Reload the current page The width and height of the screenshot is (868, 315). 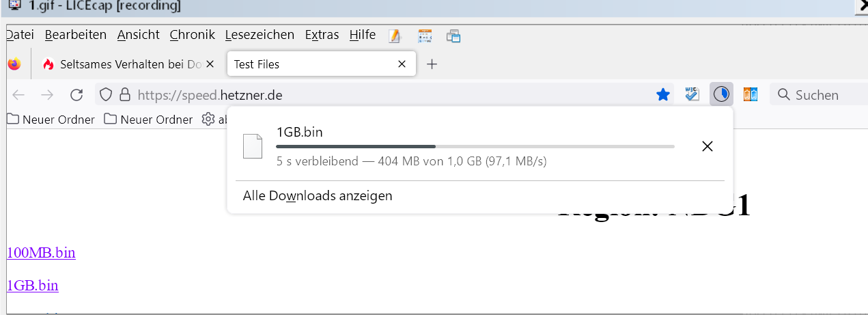[x=76, y=95]
